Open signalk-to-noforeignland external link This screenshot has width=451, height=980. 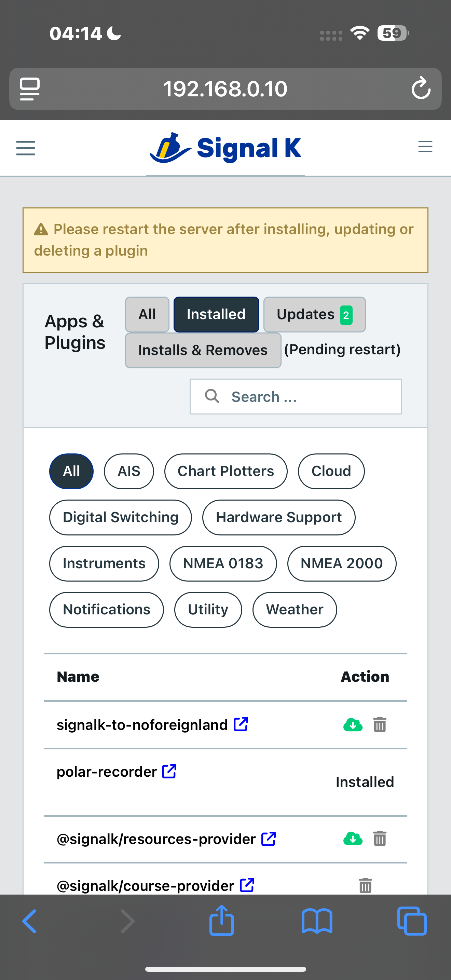point(241,724)
